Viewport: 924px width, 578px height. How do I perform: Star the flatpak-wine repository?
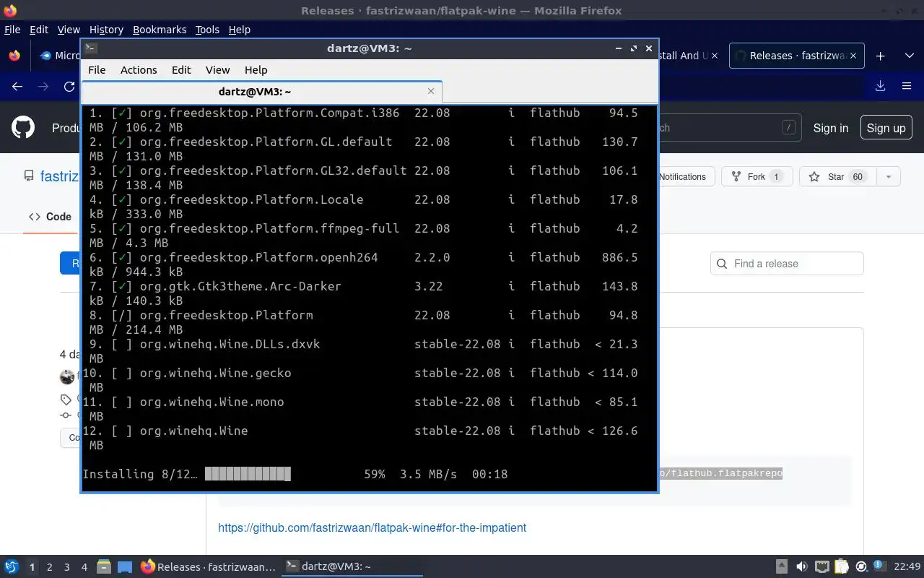point(837,176)
